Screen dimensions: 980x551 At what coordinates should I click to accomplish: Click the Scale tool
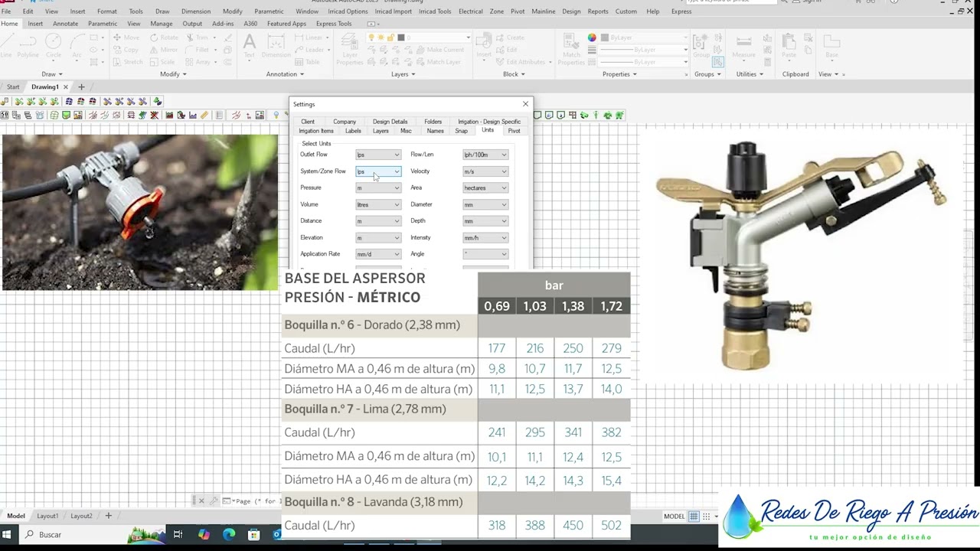click(x=162, y=62)
